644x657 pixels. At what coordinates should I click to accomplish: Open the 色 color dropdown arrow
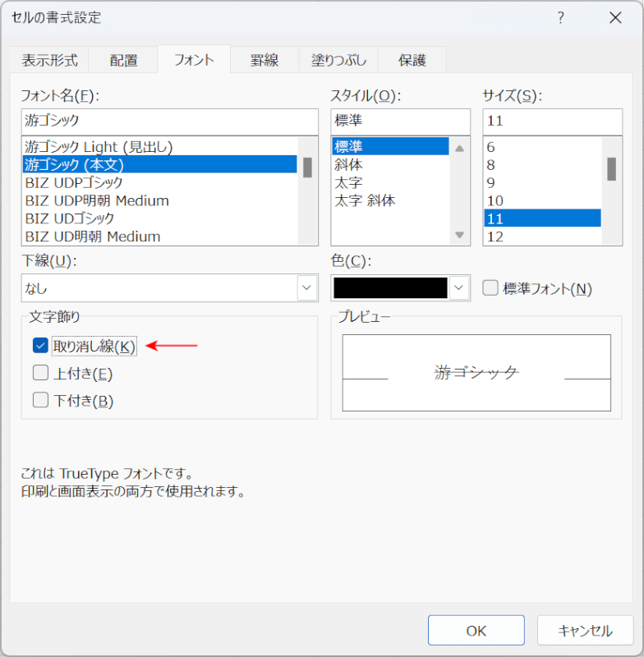tap(459, 288)
